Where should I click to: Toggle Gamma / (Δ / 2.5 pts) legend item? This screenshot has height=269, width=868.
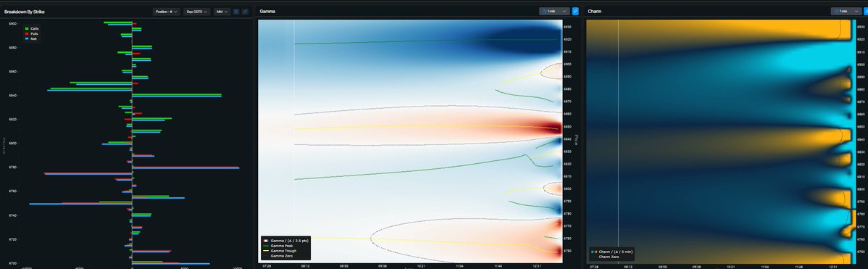pyautogui.click(x=285, y=241)
